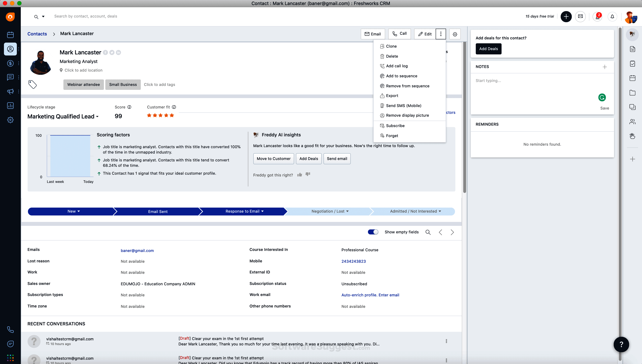Open the Tasks panel on the right sidebar
The height and width of the screenshot is (364, 642).
coord(633,64)
